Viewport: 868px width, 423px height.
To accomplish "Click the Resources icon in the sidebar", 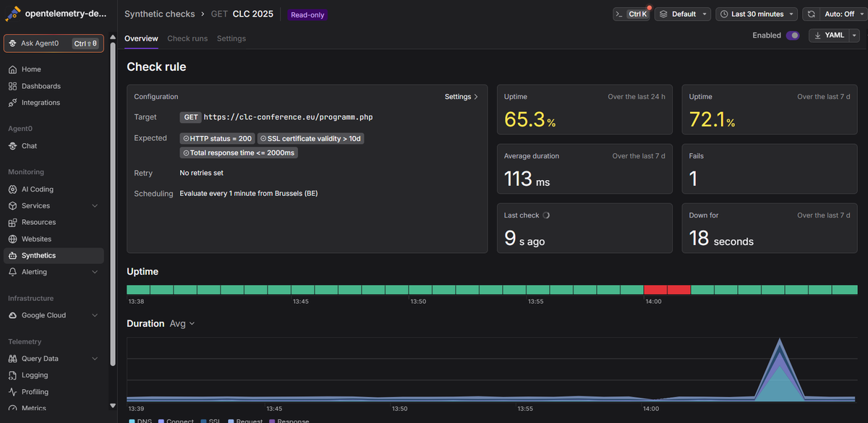I will (x=13, y=223).
